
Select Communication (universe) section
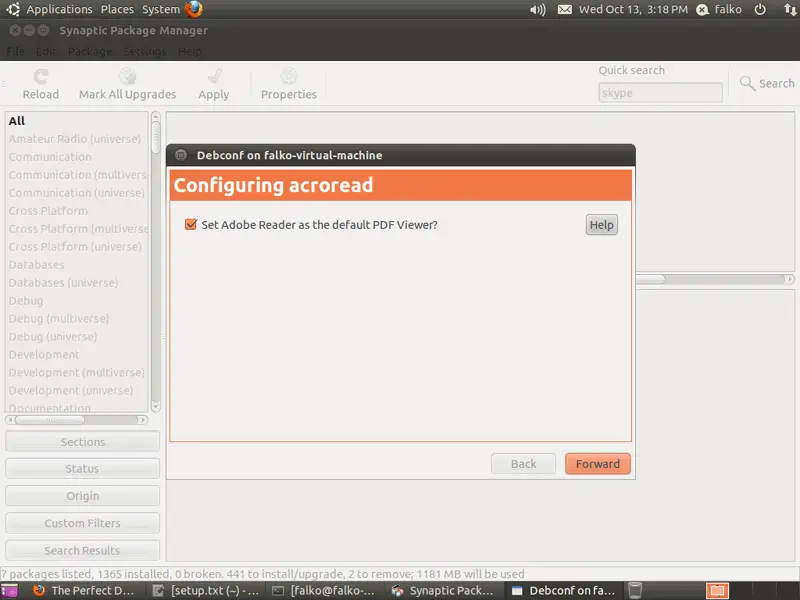pos(77,193)
